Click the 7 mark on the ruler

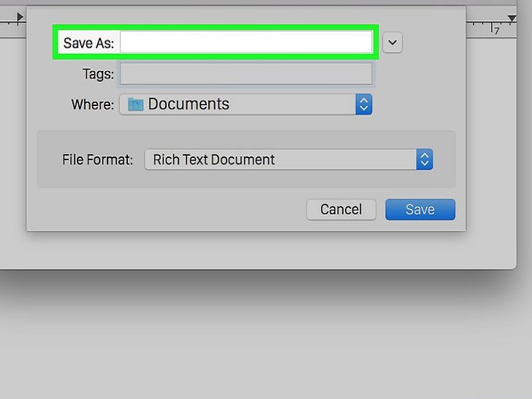[497, 31]
